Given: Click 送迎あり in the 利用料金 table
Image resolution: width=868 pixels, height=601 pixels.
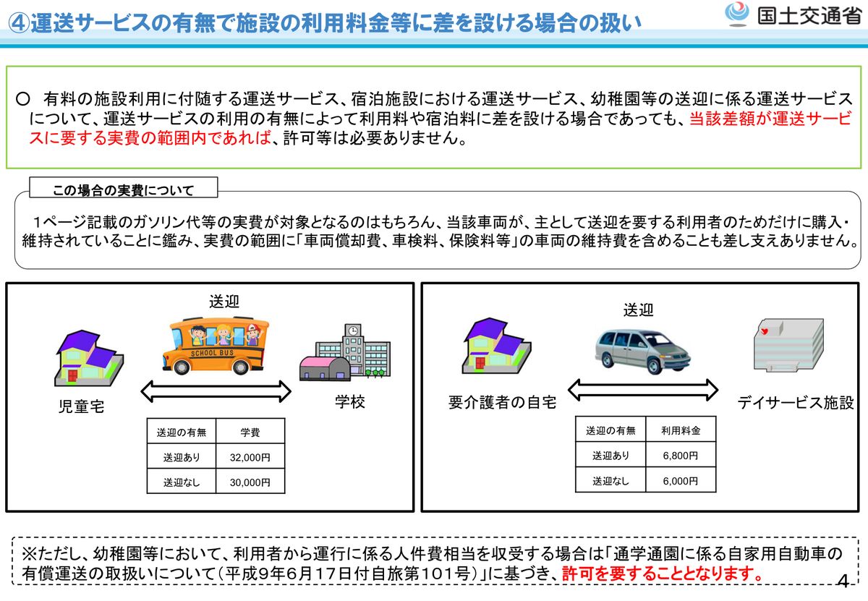Looking at the screenshot, I should [611, 455].
